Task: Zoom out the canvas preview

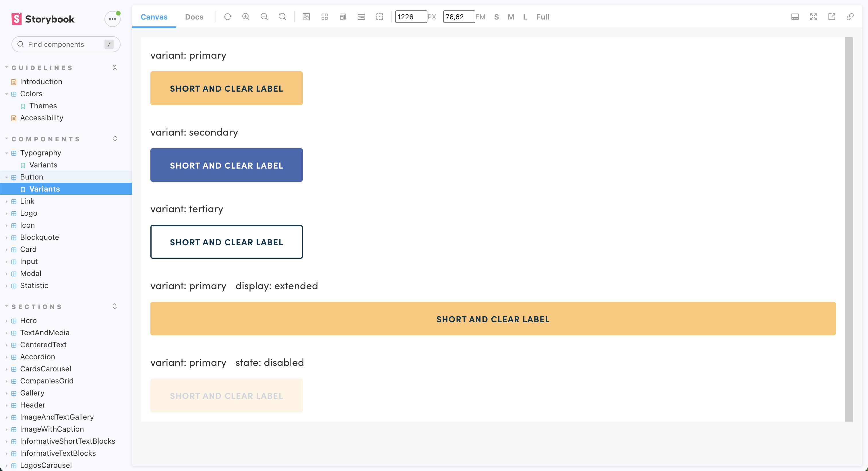Action: click(264, 17)
